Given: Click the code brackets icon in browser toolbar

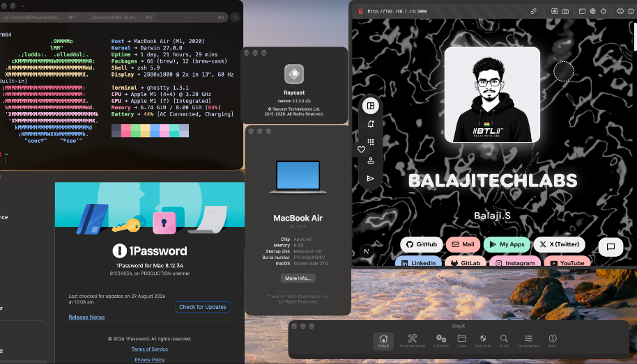Looking at the screenshot, I should point(620,11).
